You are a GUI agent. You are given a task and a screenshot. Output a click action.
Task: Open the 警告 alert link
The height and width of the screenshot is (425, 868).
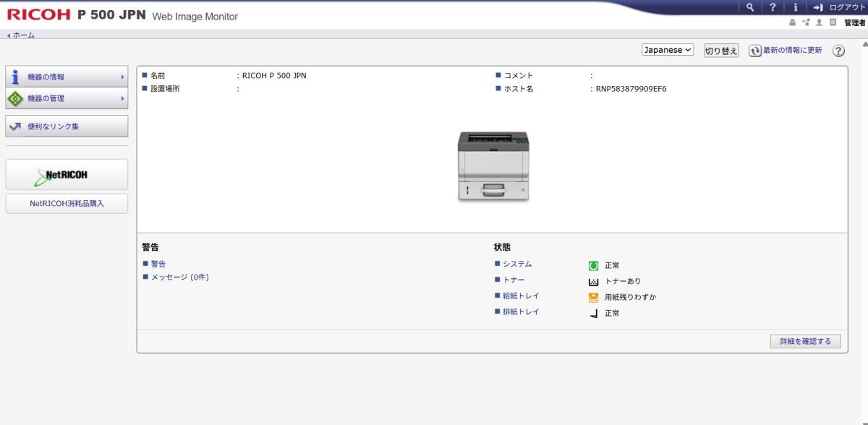point(158,264)
